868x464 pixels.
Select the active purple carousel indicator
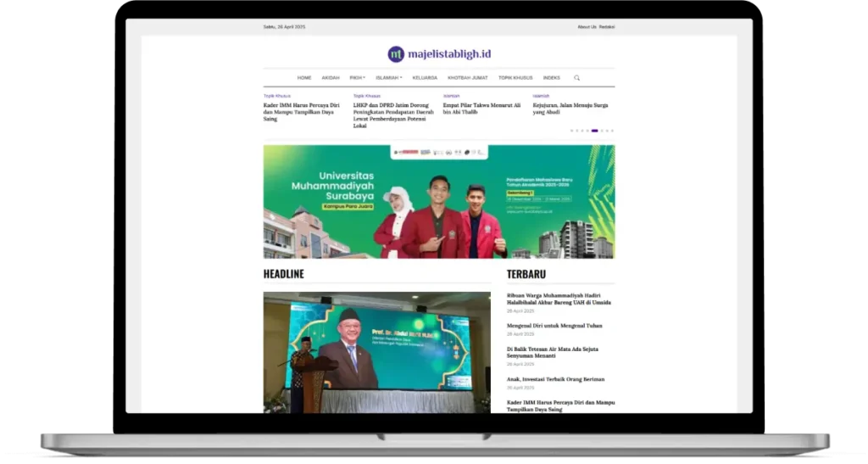click(594, 131)
